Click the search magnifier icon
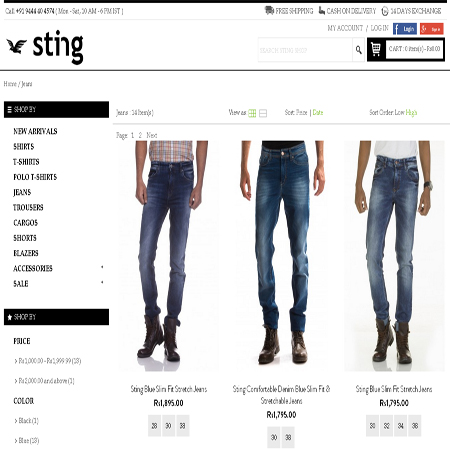 358,50
